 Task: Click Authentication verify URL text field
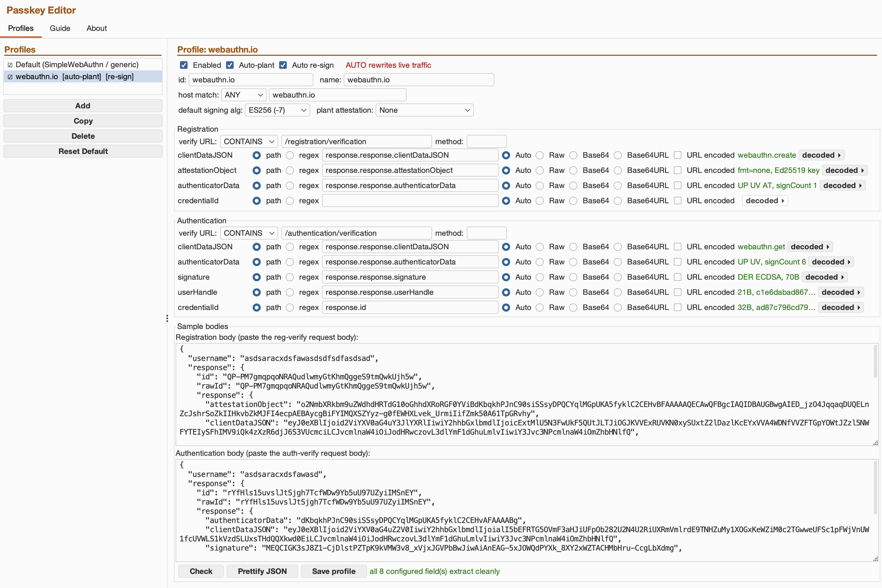click(356, 233)
